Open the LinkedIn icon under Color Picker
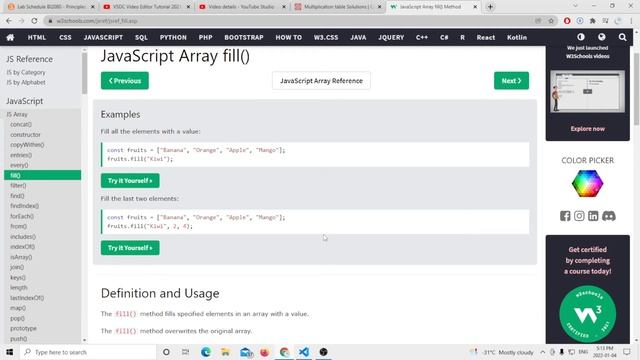640x360 pixels. tap(593, 216)
